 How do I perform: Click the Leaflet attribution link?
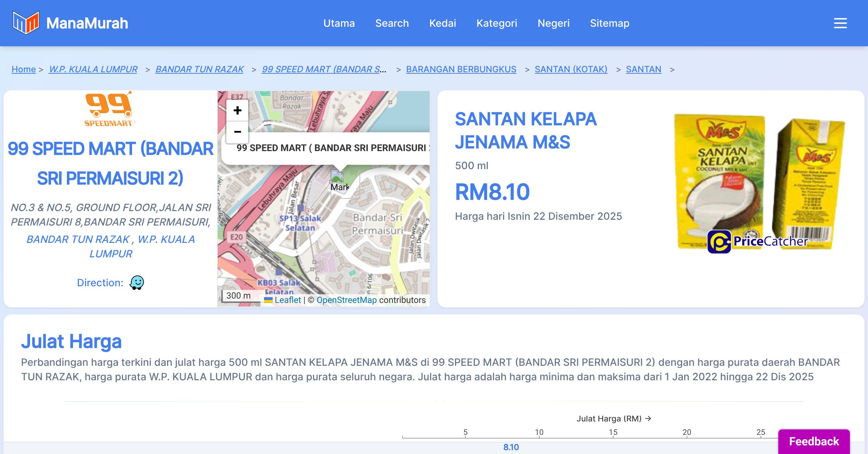coord(287,300)
